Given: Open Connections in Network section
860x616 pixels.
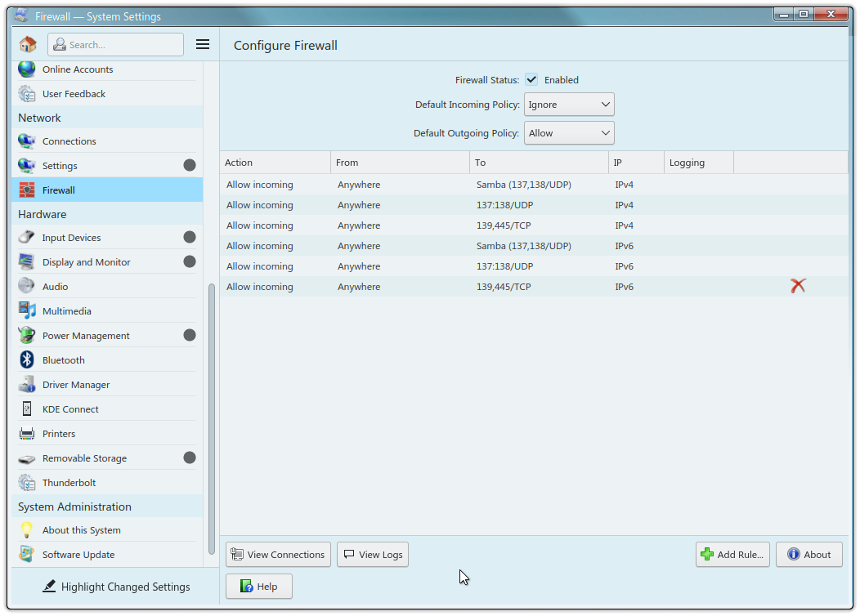Looking at the screenshot, I should (69, 141).
